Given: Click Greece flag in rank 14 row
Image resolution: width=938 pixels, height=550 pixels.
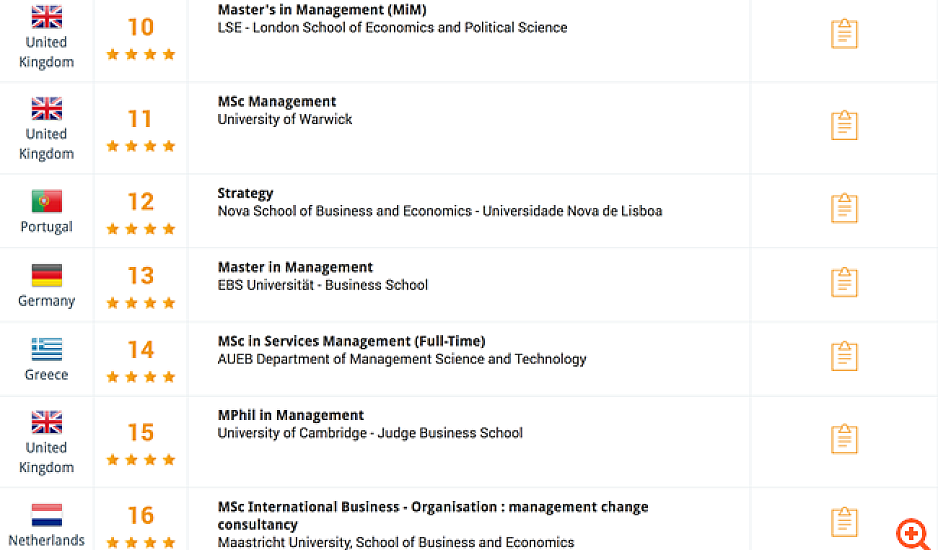Looking at the screenshot, I should [x=46, y=349].
